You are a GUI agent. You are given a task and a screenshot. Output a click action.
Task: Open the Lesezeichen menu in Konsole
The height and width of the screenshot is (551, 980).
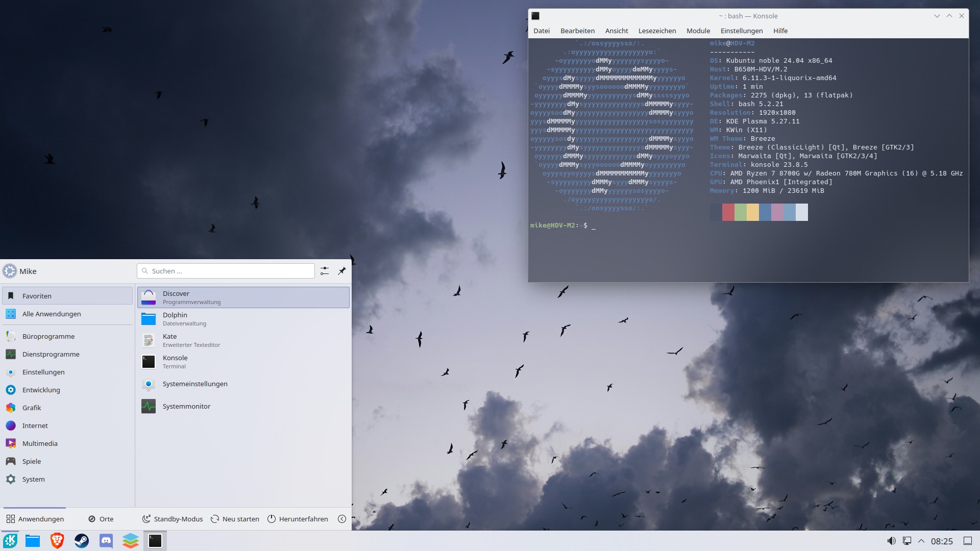(x=657, y=31)
